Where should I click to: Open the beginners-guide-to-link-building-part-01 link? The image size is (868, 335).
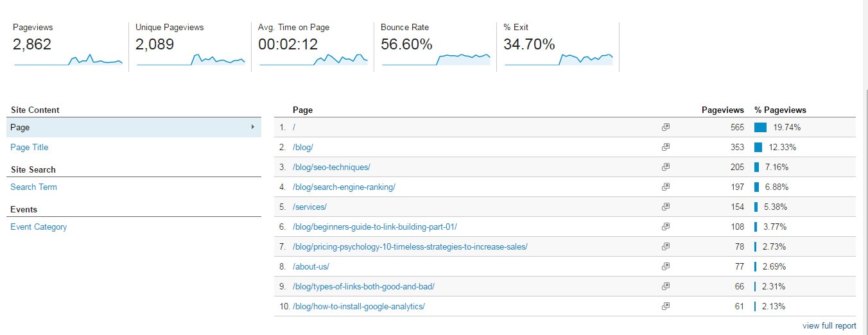pos(375,227)
